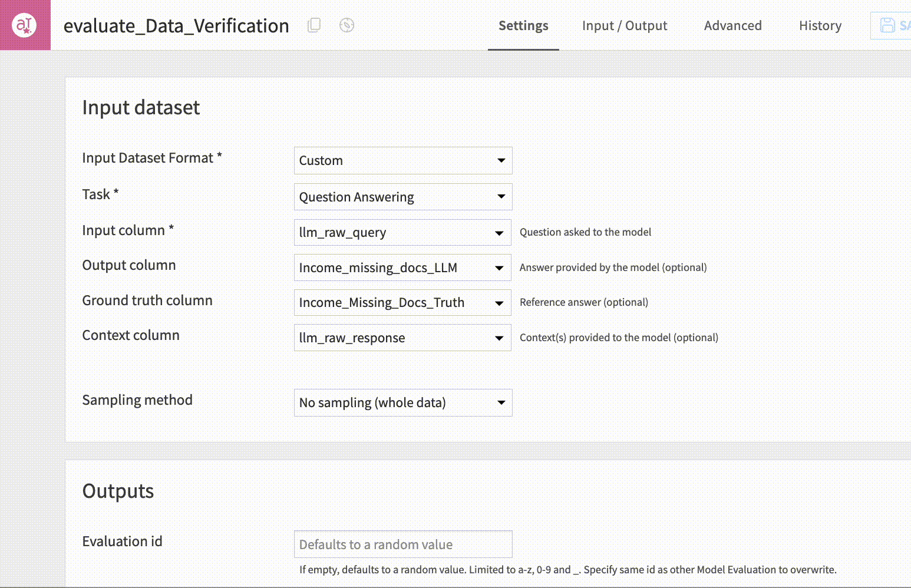Viewport: 911px width, 588px height.
Task: Click the atoti logo in top-left corner
Action: click(x=25, y=25)
